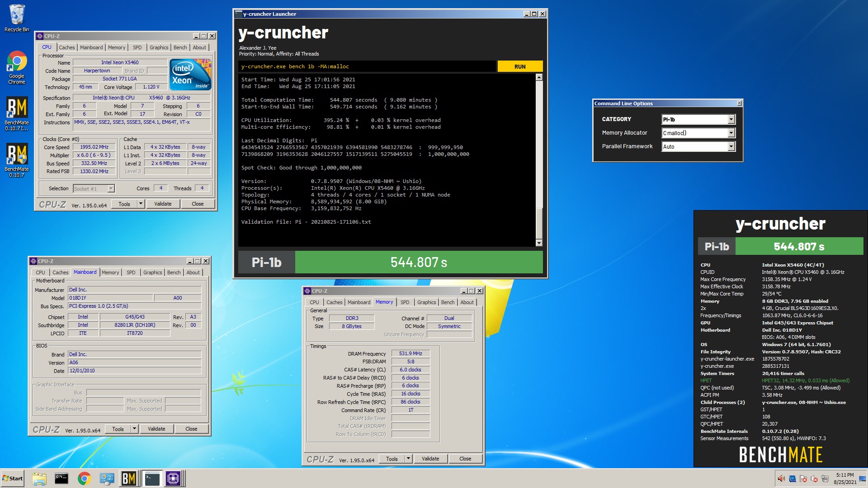Select Memory tab in the Mainboard window

(110, 272)
